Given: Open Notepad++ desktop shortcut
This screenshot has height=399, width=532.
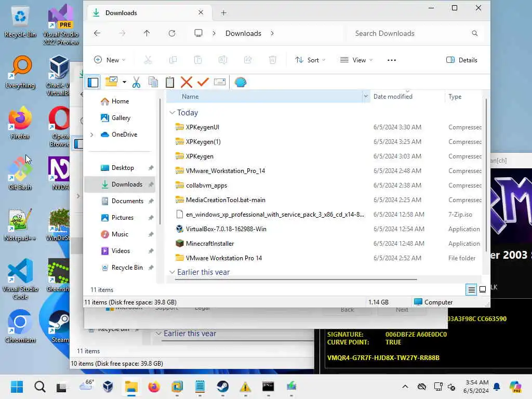Looking at the screenshot, I should pyautogui.click(x=20, y=224).
